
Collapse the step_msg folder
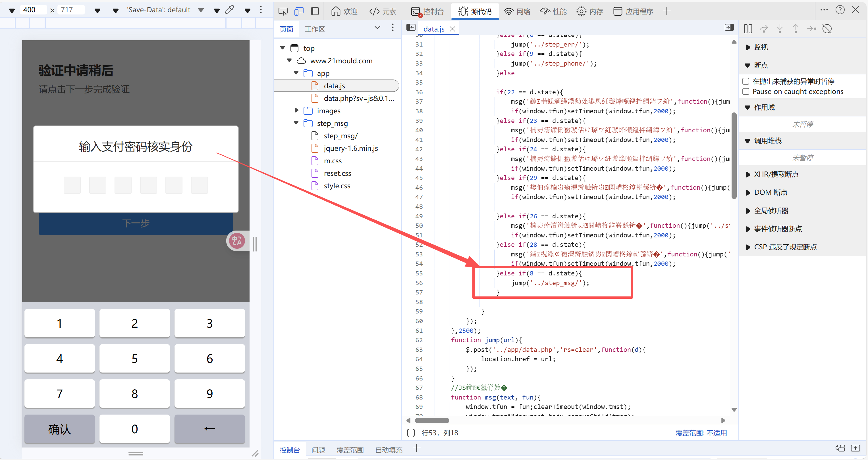point(296,123)
